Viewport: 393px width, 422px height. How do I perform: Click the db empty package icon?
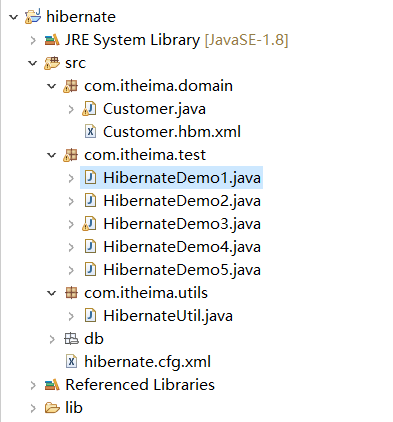coord(71,339)
